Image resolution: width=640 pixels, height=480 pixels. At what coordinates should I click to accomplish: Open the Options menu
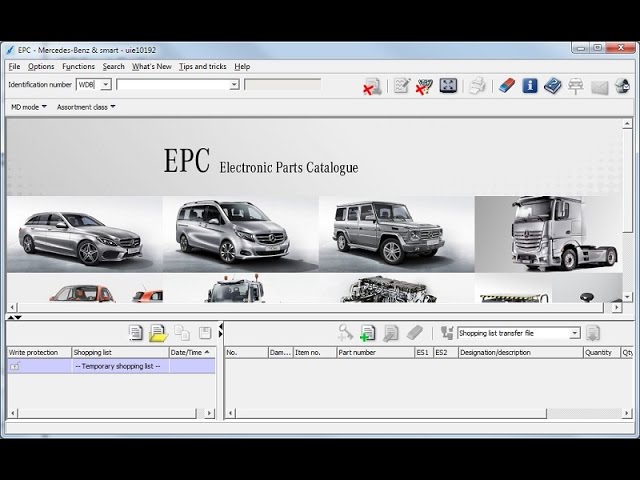pyautogui.click(x=41, y=67)
